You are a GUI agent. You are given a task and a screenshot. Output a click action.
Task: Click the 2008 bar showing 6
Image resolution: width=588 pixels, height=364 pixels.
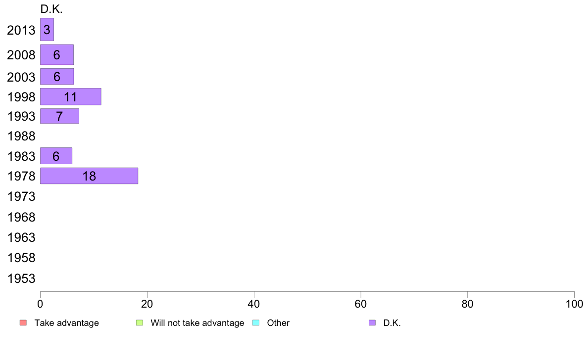point(56,55)
